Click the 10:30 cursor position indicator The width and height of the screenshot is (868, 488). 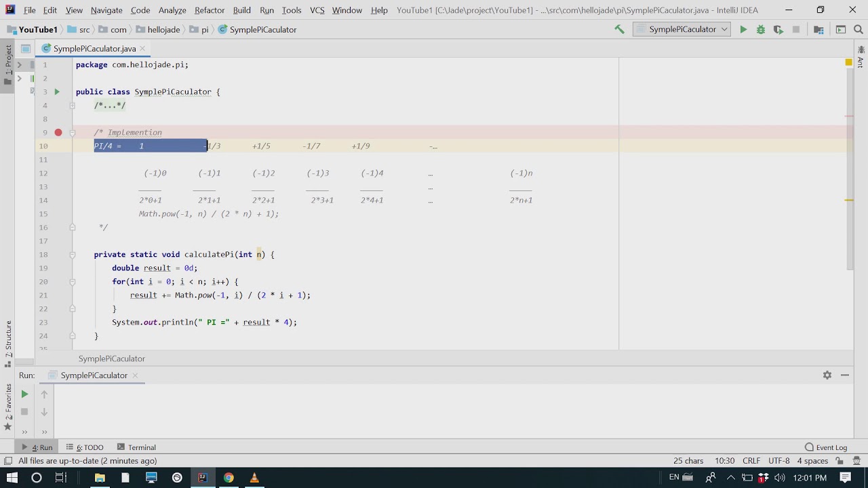pyautogui.click(x=724, y=461)
